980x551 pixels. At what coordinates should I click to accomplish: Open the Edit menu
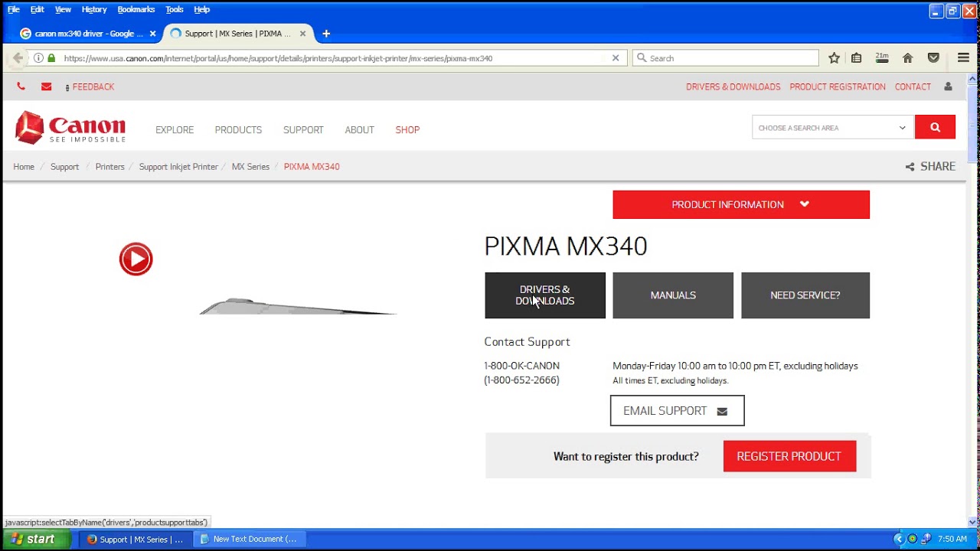coord(37,9)
